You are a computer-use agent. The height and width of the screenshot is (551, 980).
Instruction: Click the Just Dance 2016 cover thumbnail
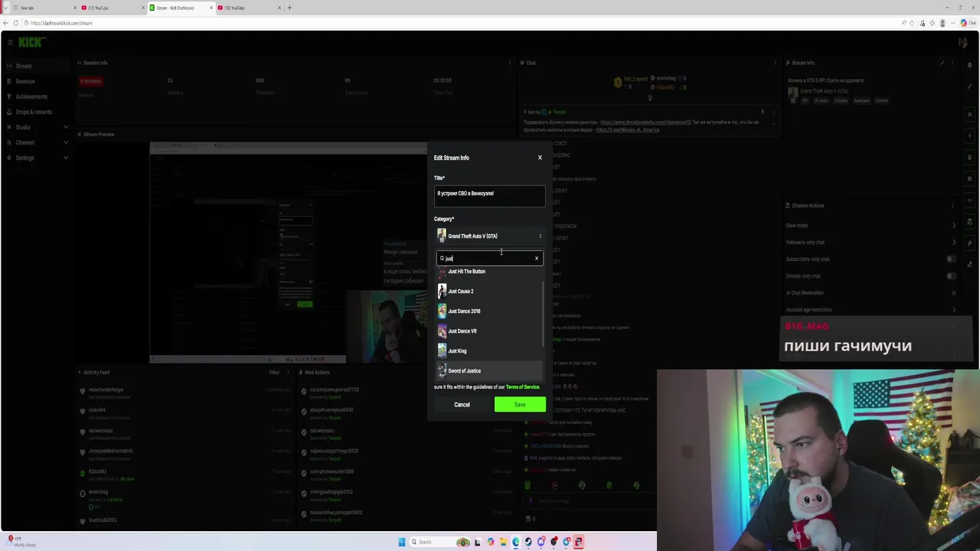click(x=442, y=311)
